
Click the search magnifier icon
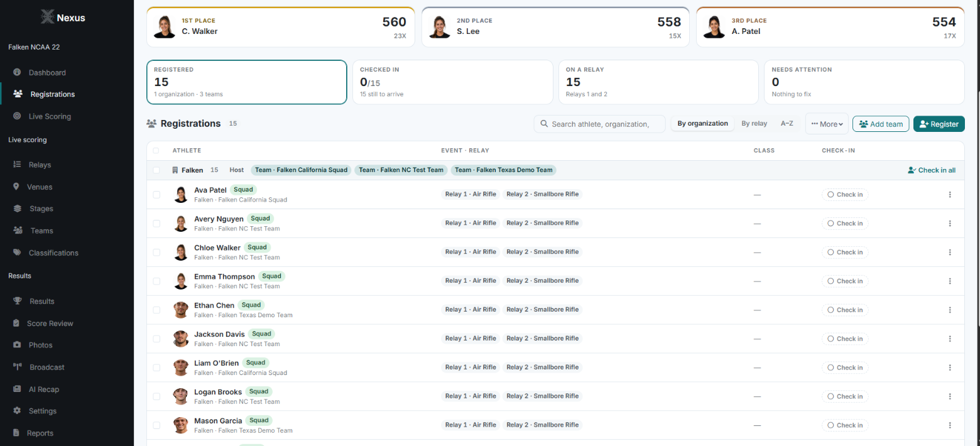tap(544, 124)
